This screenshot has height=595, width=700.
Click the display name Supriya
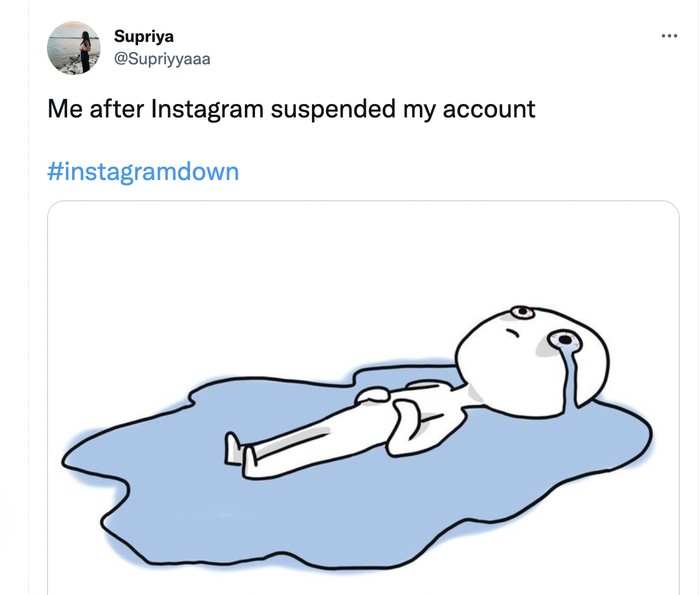pos(144,37)
